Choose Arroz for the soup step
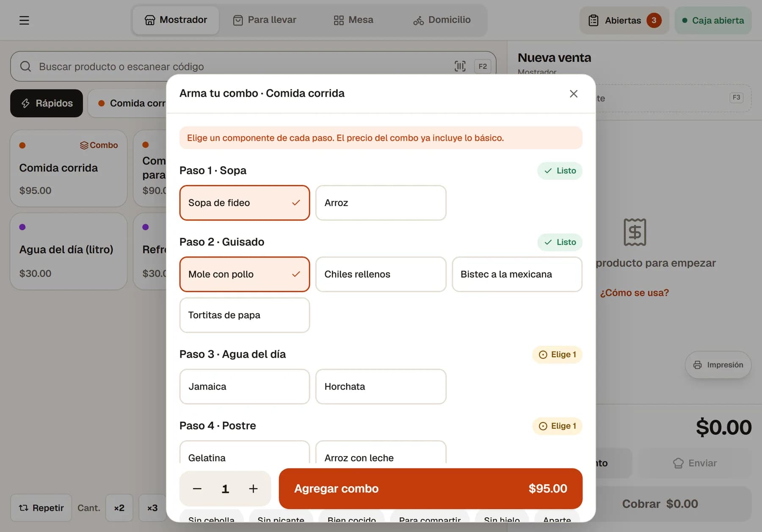The image size is (762, 532). [x=381, y=203]
